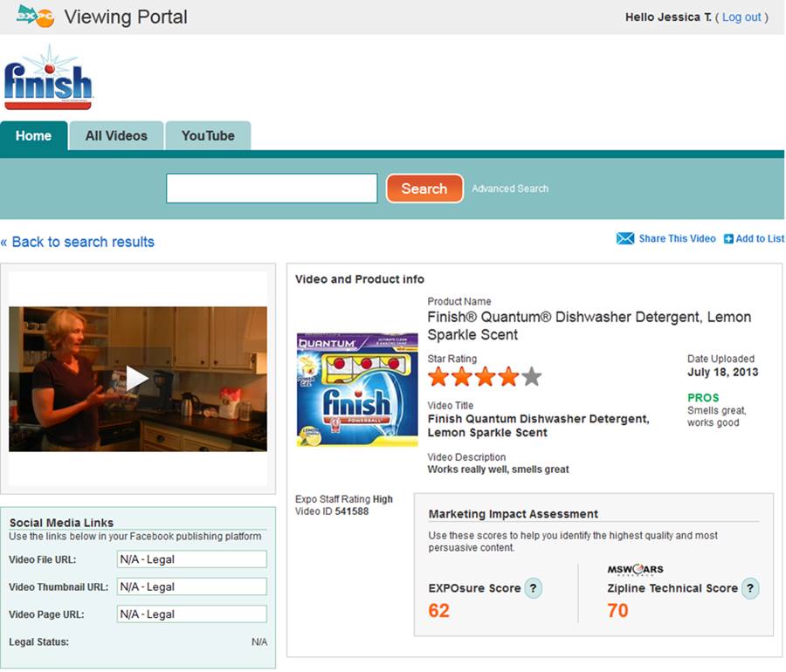
Task: Click the MSW ARS logo
Action: pyautogui.click(x=635, y=569)
